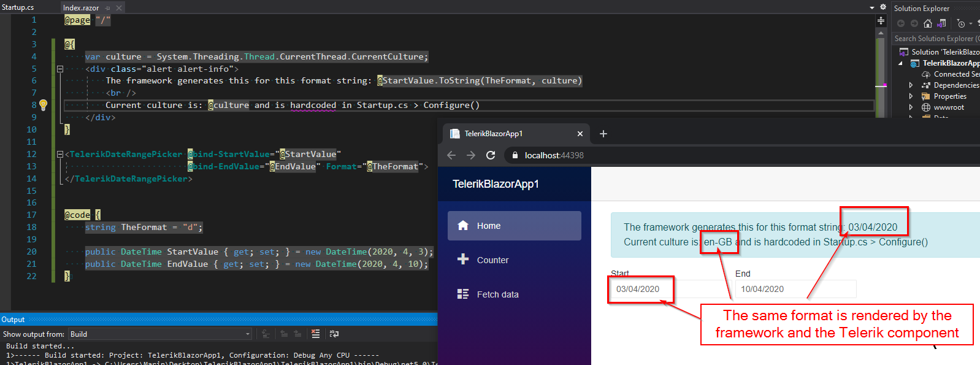Collapse the div block on line 5
980x365 pixels.
[x=60, y=69]
